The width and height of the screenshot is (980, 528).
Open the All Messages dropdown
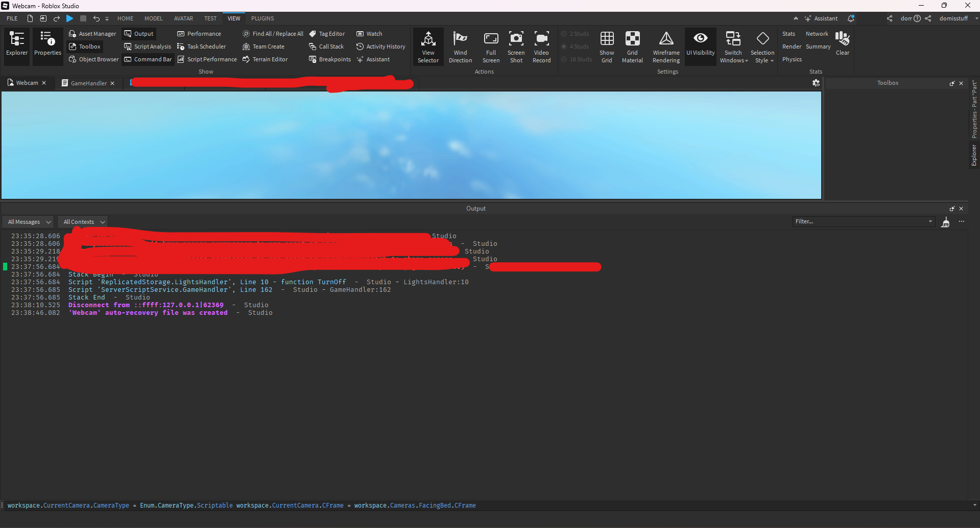[x=28, y=221]
